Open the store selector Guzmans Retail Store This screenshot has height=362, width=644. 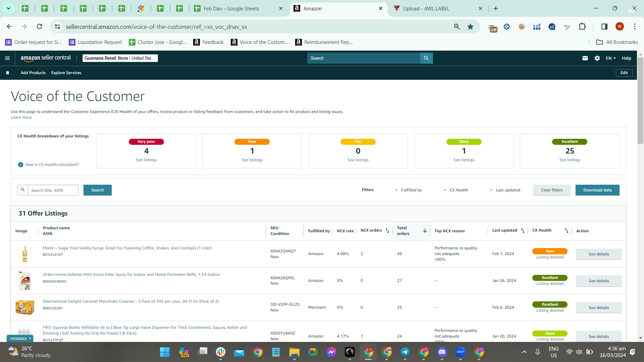(120, 58)
